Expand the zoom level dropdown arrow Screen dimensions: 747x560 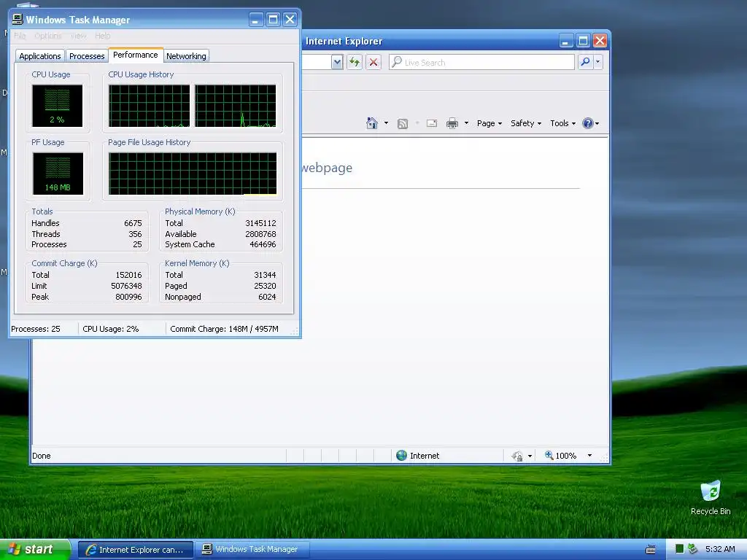coord(589,456)
